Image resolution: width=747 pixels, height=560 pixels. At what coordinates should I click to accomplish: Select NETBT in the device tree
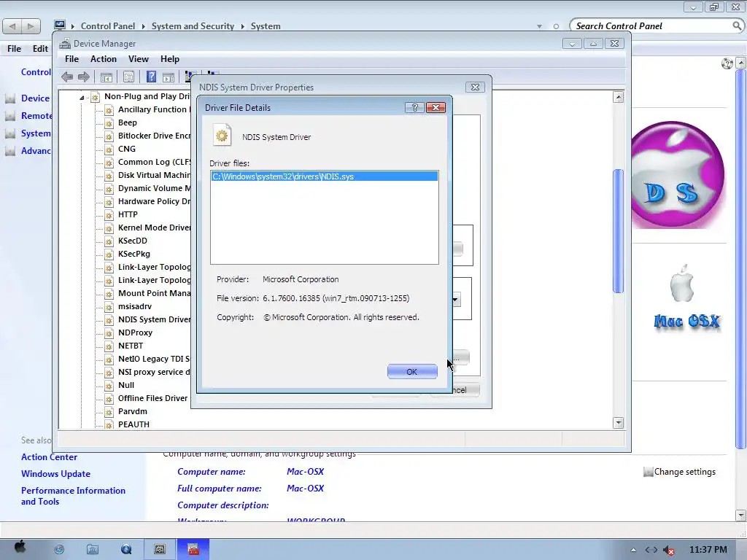[131, 346]
